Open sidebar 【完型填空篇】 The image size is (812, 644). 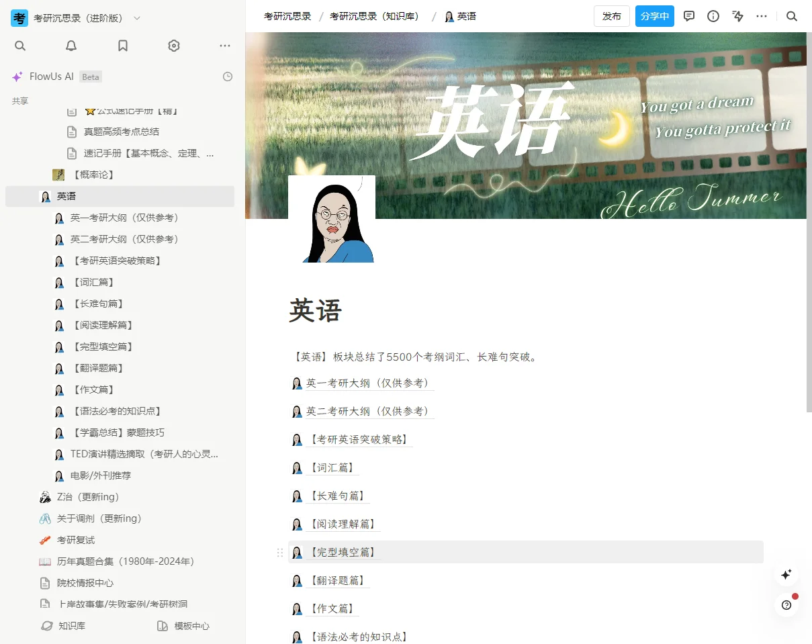(x=102, y=347)
